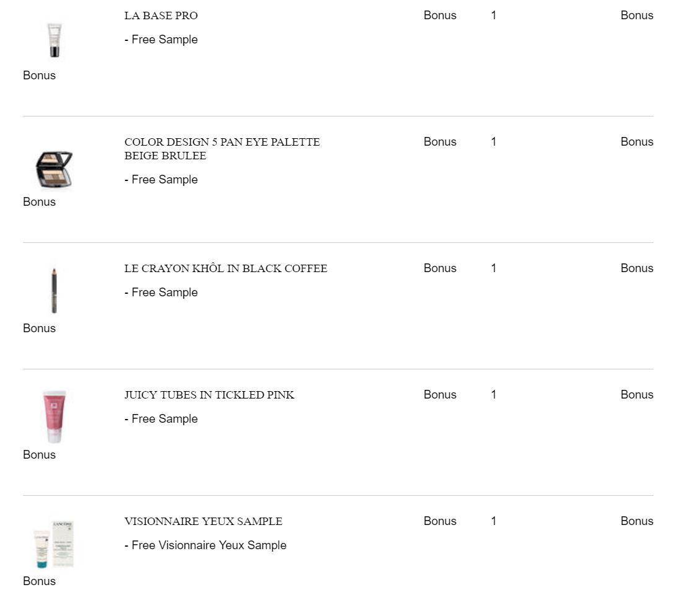Open JUICY TUBES IN TICKLED PINK link

(209, 395)
